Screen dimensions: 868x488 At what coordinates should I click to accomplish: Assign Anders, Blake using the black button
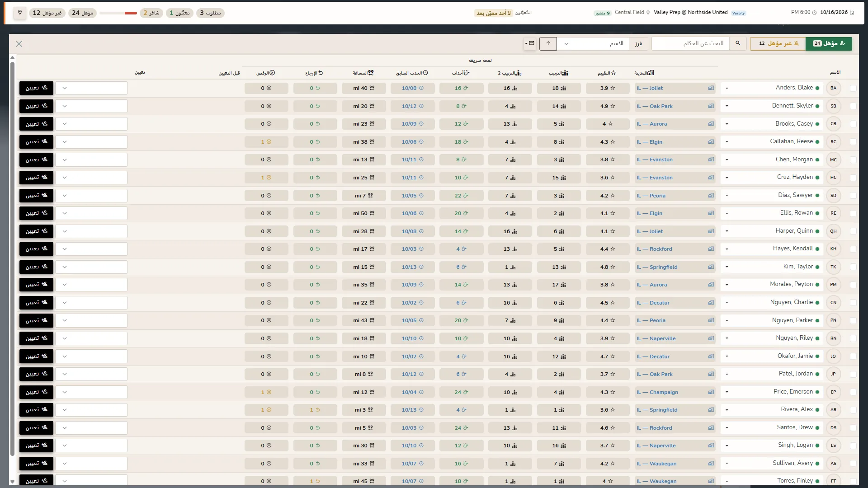pos(36,88)
